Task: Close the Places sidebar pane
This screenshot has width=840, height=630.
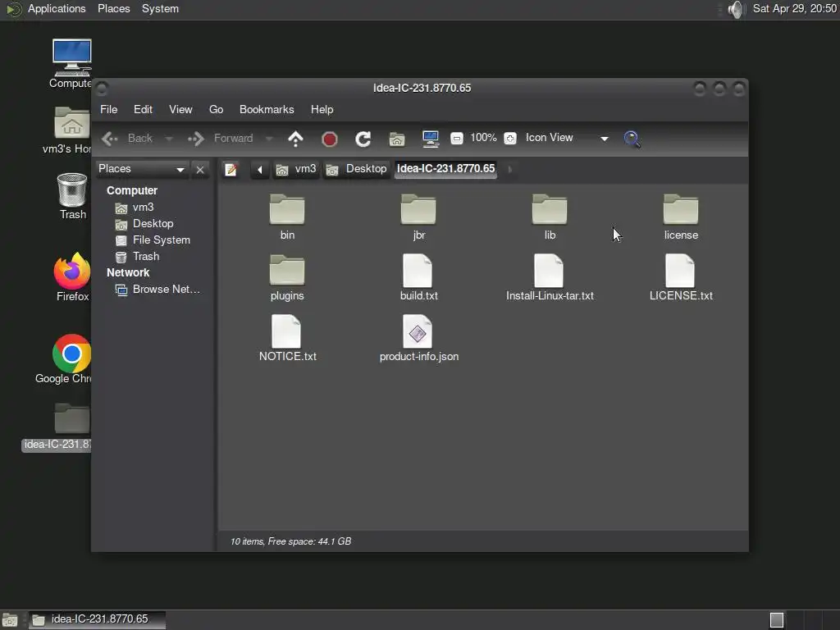Action: tap(200, 170)
